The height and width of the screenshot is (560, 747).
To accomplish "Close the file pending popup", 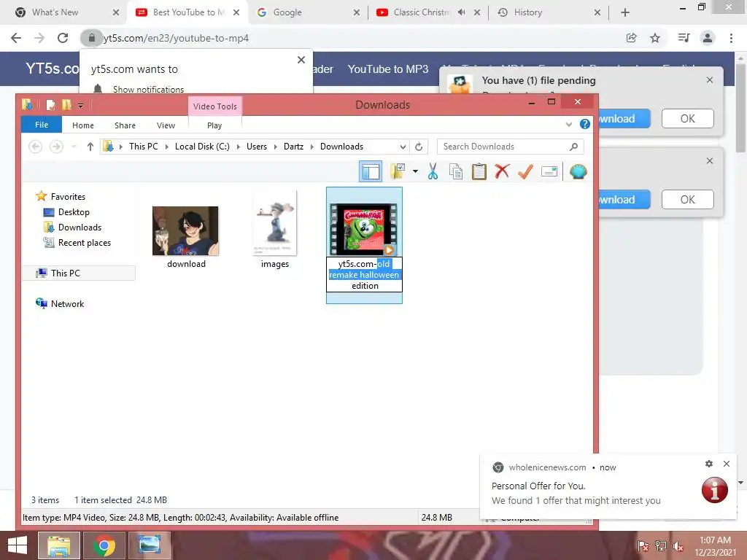I will pyautogui.click(x=710, y=80).
